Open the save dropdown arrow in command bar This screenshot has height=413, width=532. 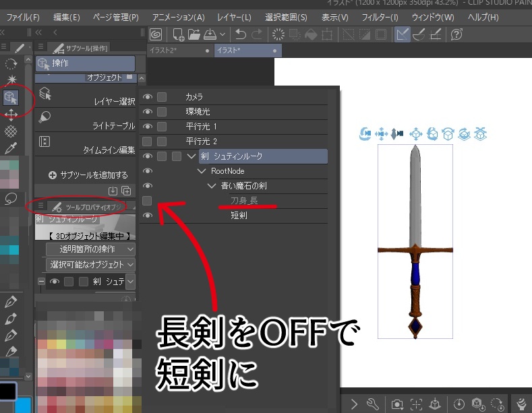[223, 34]
